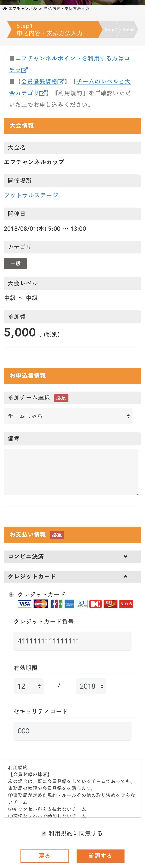Click the Diners Club logo
The height and width of the screenshot is (868, 145).
point(81,604)
